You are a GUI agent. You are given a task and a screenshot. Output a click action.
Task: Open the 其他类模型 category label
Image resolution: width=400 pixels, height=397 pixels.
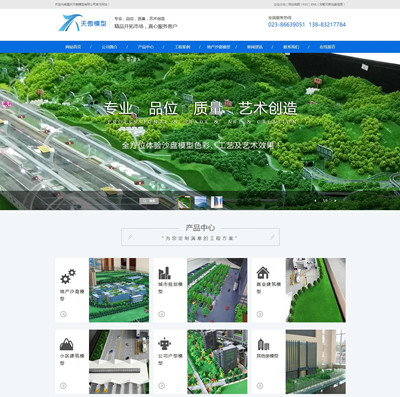pyautogui.click(x=267, y=356)
